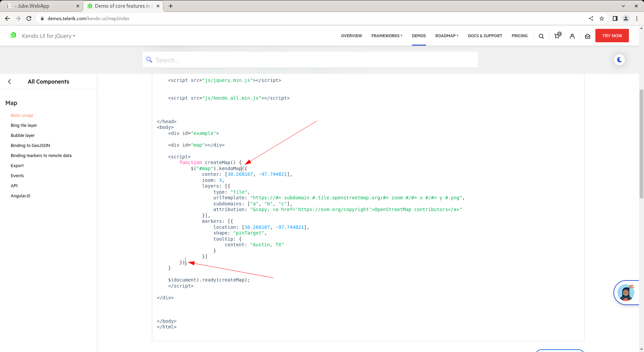Collapse sidebar with back chevron

(9, 82)
